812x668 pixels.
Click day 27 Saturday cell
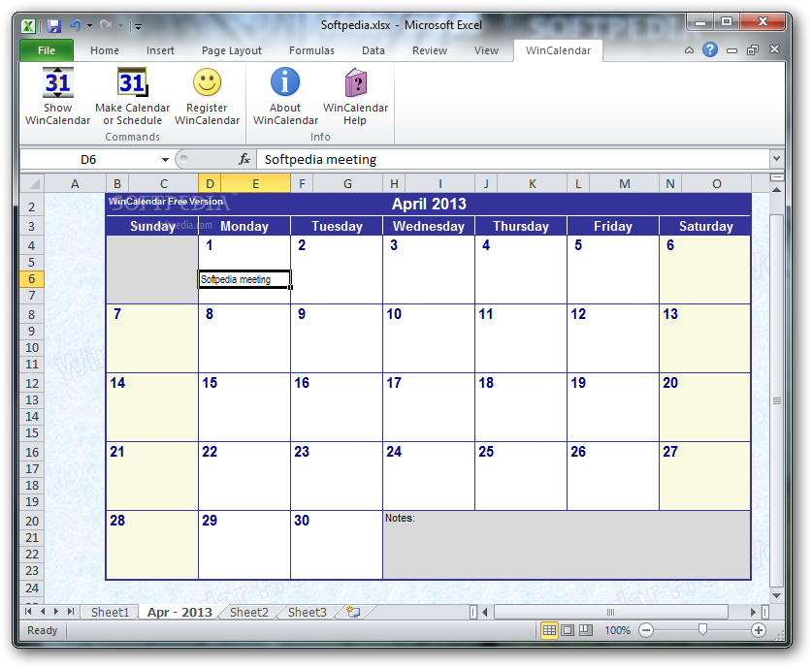(704, 475)
